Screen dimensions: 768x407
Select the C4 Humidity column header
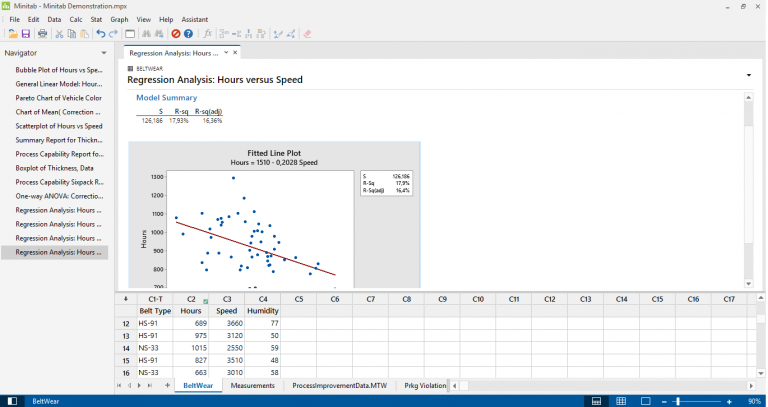click(263, 299)
